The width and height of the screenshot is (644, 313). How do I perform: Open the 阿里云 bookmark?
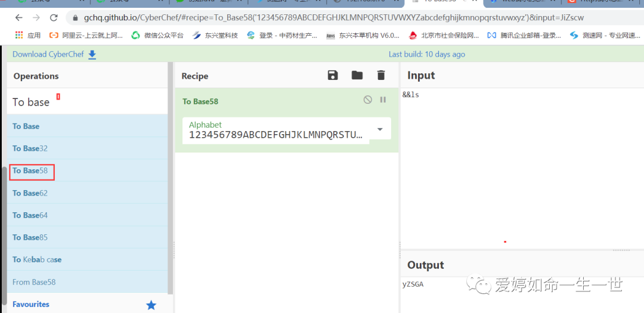(86, 35)
